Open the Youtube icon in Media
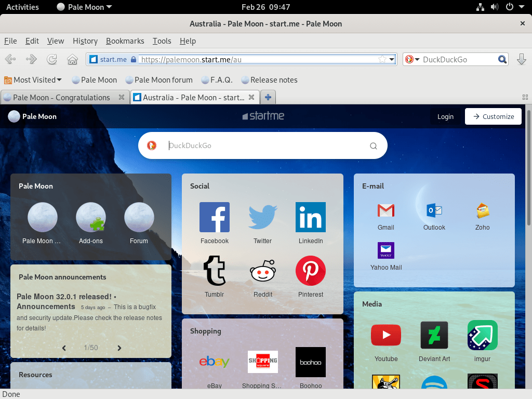This screenshot has height=399, width=532. coord(386,335)
